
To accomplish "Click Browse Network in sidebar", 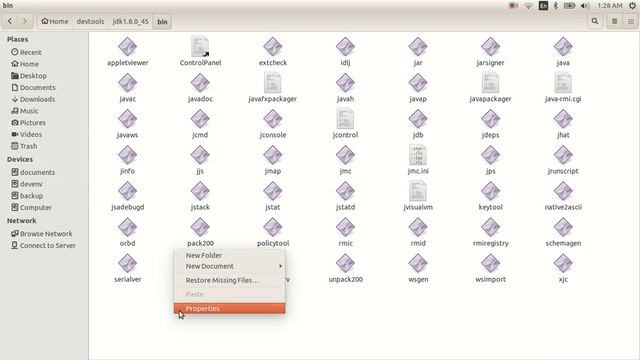I will click(42, 234).
